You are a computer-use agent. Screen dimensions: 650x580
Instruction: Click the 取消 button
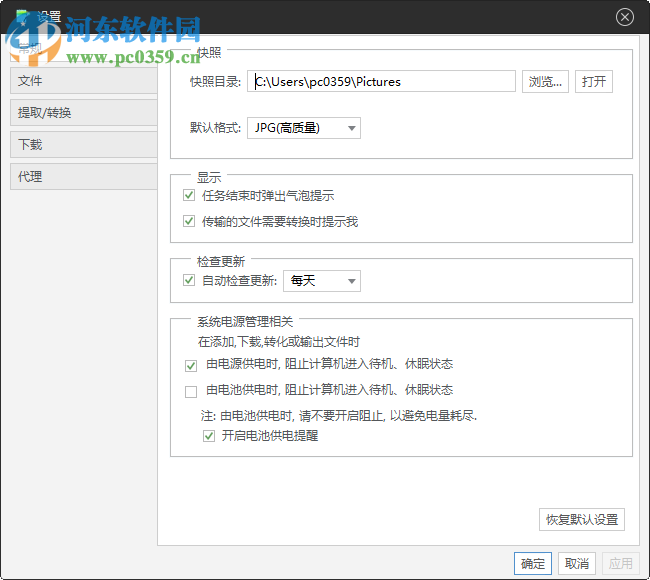577,563
